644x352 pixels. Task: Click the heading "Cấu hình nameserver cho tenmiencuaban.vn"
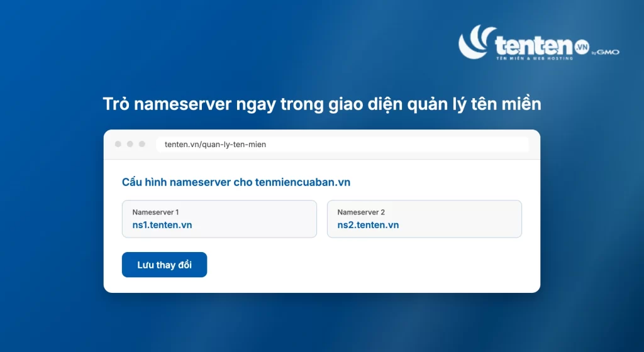[236, 182]
